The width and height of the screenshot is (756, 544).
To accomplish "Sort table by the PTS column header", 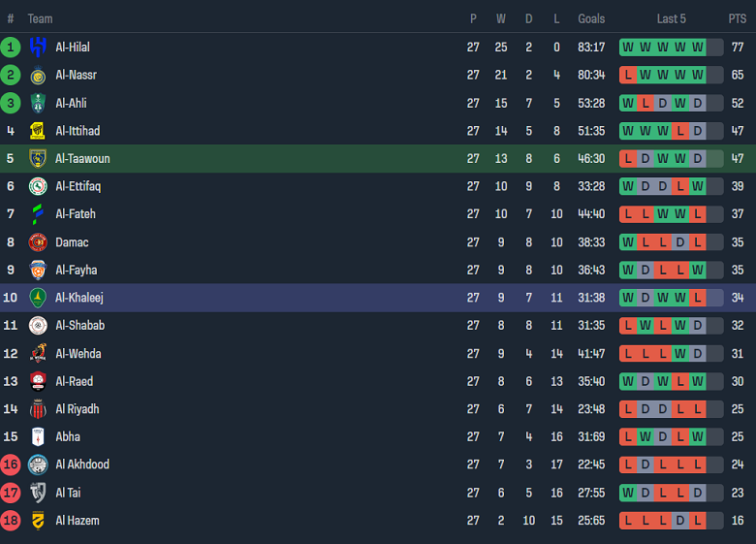I will coord(738,18).
